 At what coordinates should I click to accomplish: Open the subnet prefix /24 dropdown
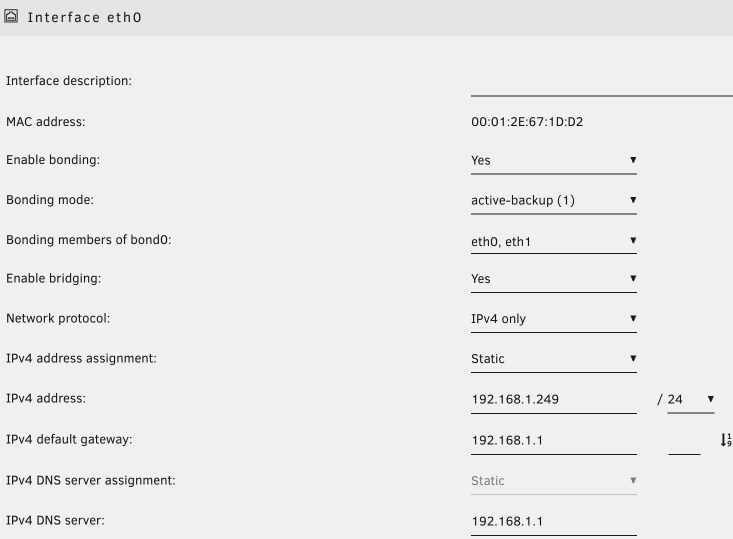click(690, 399)
